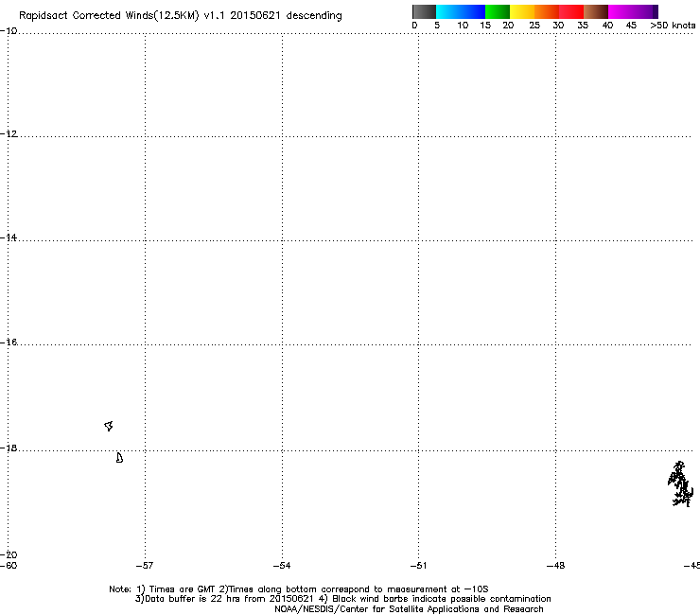Screen dimensions: 700x615
Task: Select the red 30–35 knots legend segment
Action: tap(571, 11)
